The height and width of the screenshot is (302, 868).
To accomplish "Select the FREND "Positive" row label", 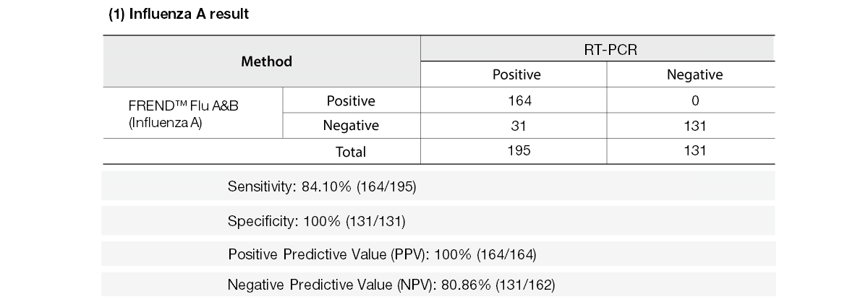I will point(351,100).
